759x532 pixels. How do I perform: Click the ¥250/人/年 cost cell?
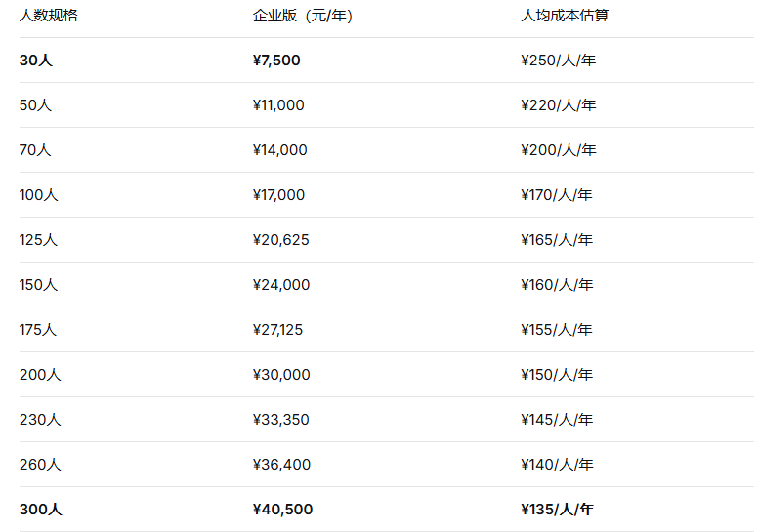pos(558,61)
